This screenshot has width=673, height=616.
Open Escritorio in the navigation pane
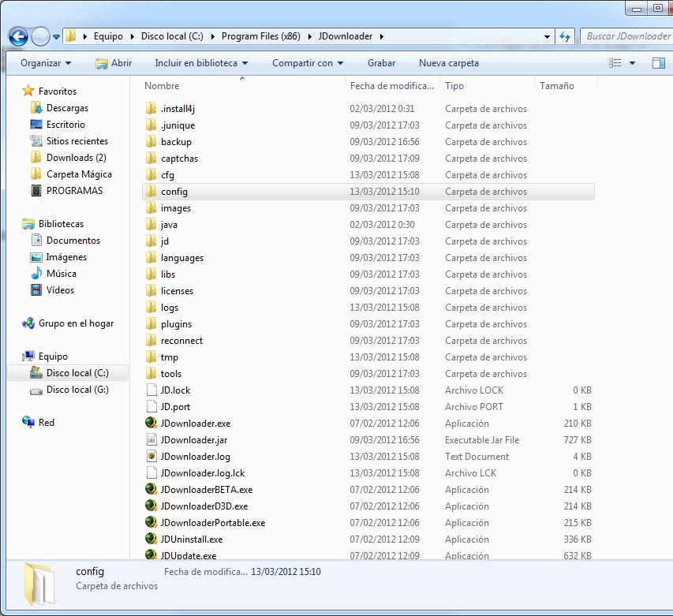click(x=65, y=125)
